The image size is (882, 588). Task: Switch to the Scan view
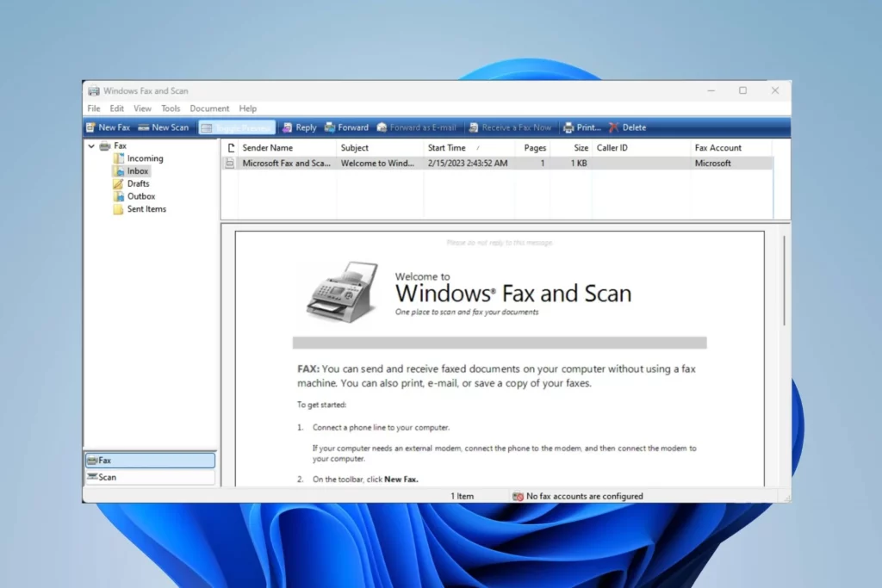[150, 476]
